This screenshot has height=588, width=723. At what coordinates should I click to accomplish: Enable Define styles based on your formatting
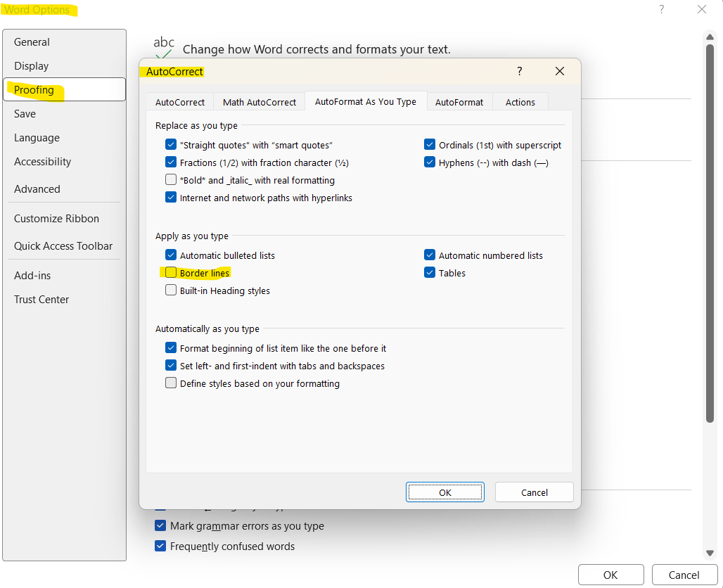[x=171, y=383]
